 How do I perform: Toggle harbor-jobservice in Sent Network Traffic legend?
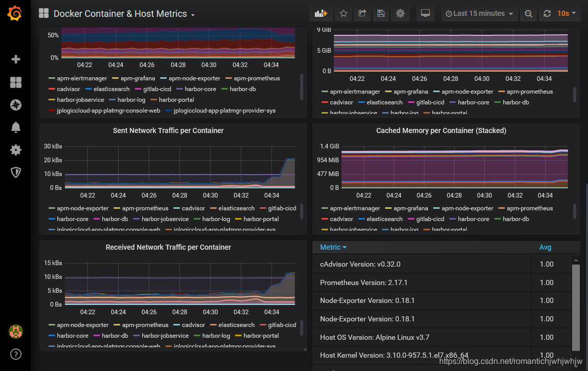point(165,219)
